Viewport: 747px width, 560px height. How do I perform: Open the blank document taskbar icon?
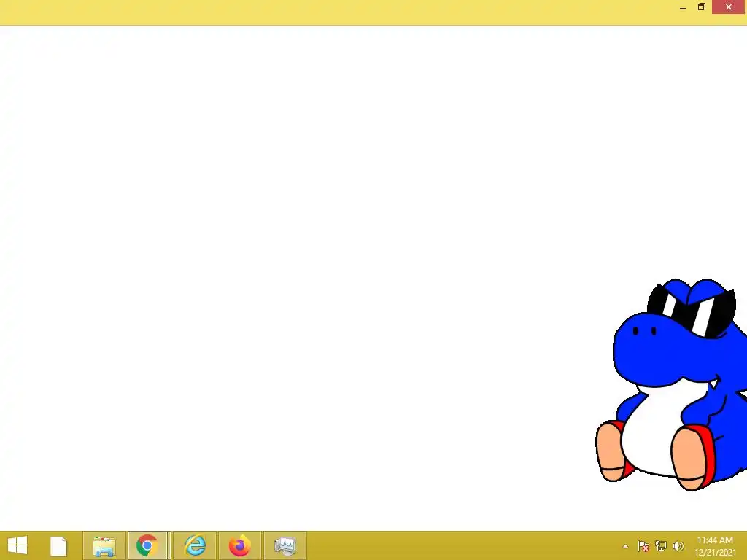[x=58, y=545]
